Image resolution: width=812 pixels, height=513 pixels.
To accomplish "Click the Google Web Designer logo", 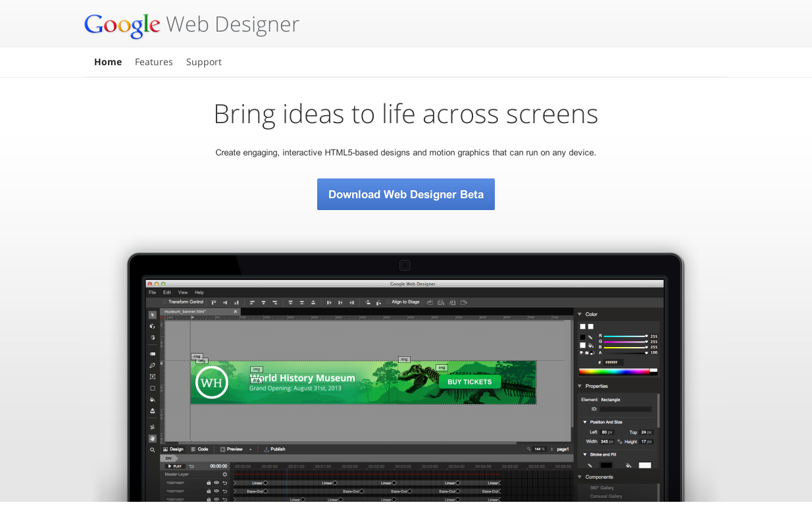I will [x=191, y=24].
